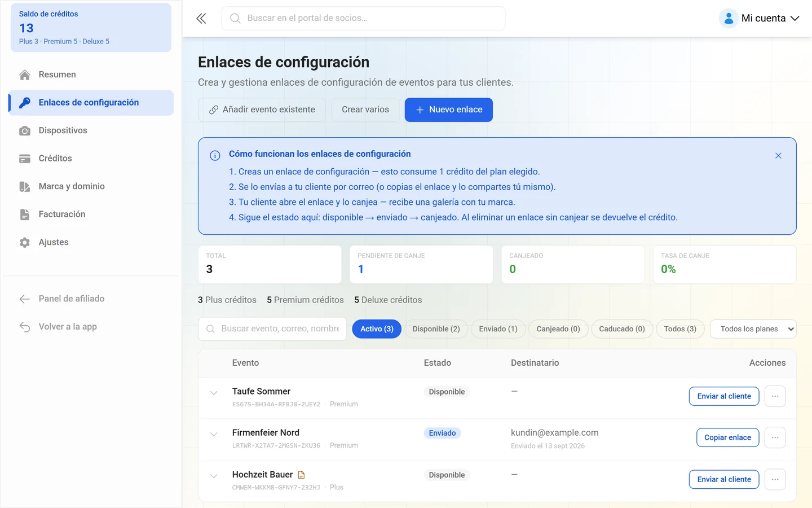
Task: Open more actions for Firmenfeier Nord
Action: (775, 437)
